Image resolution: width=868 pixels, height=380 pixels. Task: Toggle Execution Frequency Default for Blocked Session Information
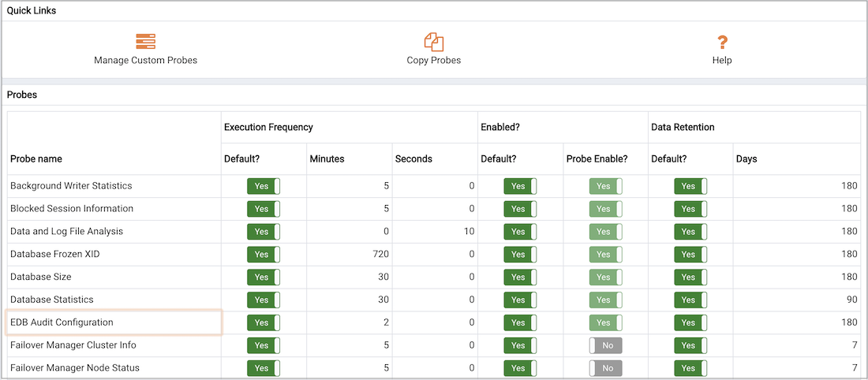click(x=264, y=209)
